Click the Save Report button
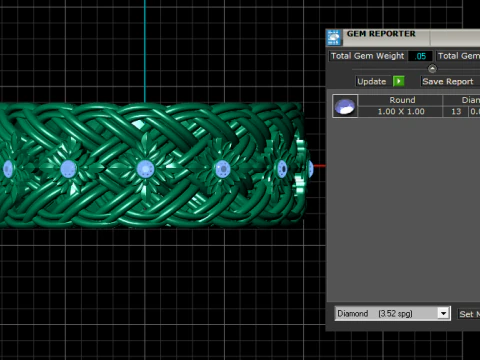The height and width of the screenshot is (360, 480). coord(450,81)
